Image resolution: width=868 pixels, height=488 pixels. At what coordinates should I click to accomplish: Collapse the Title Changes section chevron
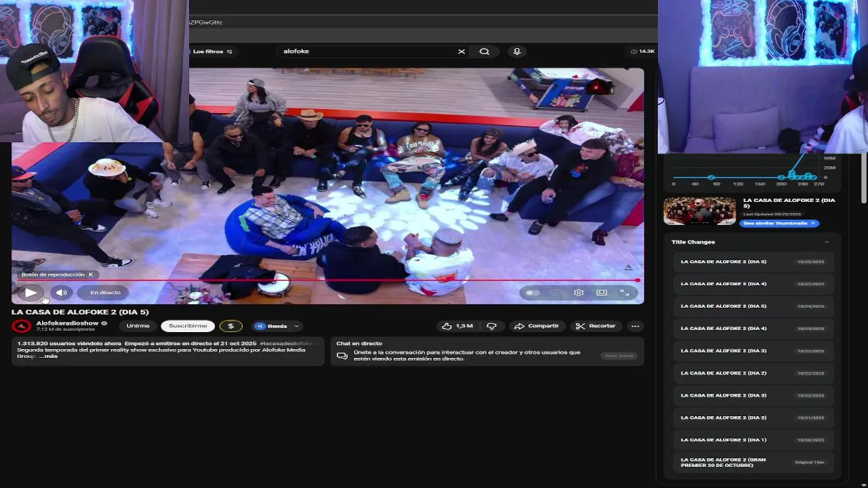click(827, 242)
